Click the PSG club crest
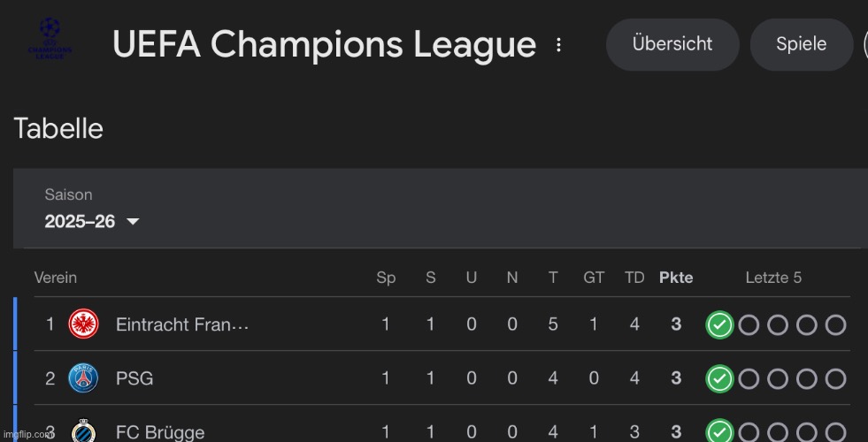 [83, 378]
